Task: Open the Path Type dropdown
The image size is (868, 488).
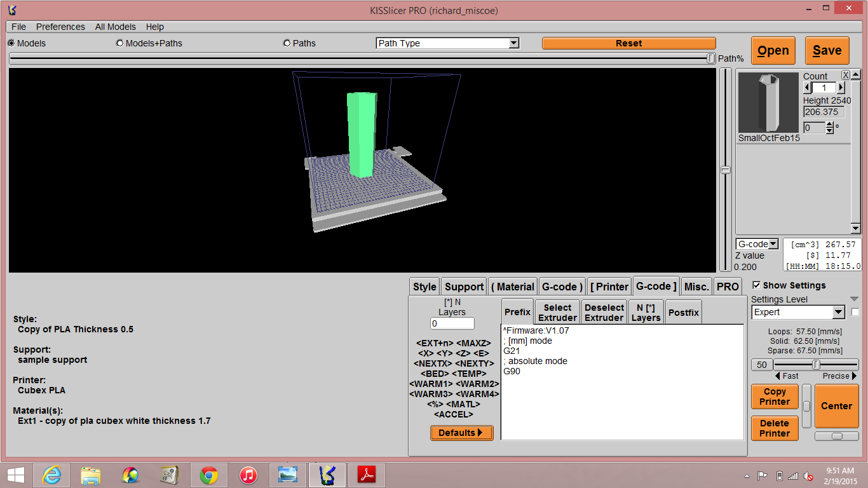Action: click(448, 43)
